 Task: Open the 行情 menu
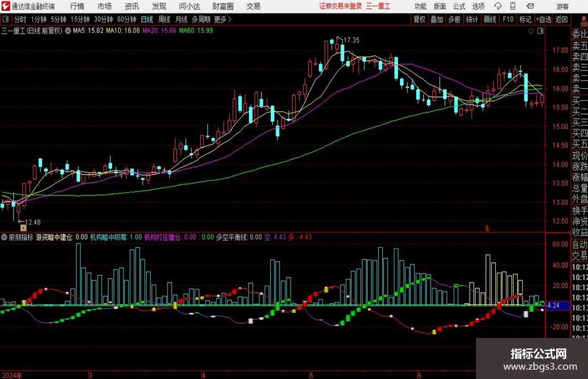click(77, 6)
